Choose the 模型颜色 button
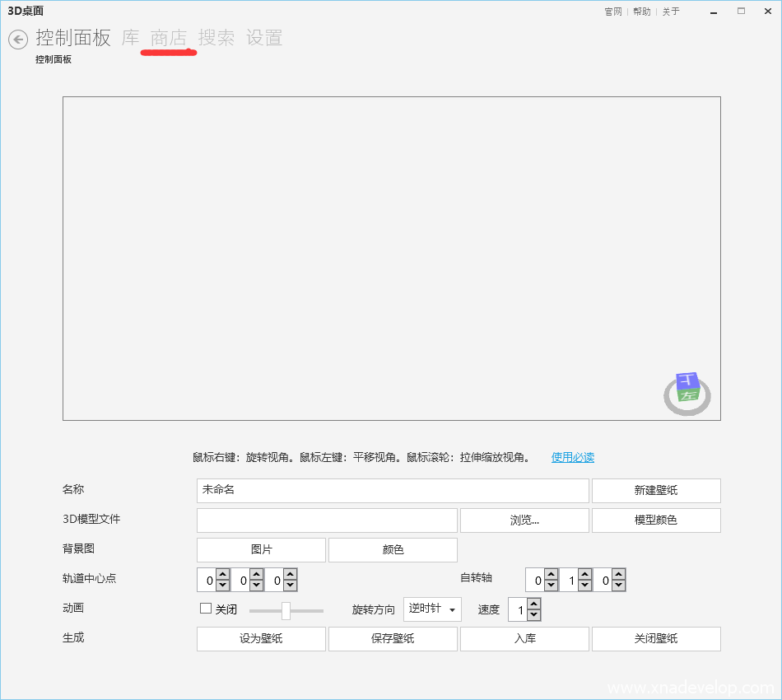Image resolution: width=782 pixels, height=700 pixels. point(656,520)
